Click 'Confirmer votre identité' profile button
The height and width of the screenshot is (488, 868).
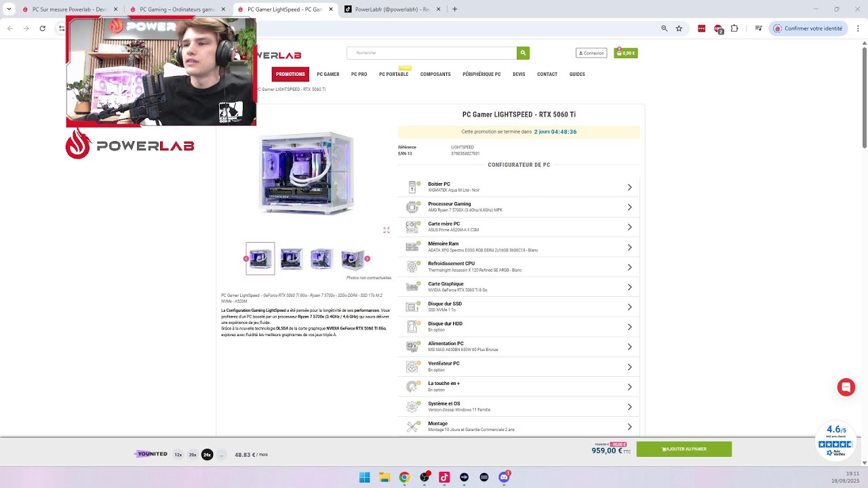pos(808,28)
